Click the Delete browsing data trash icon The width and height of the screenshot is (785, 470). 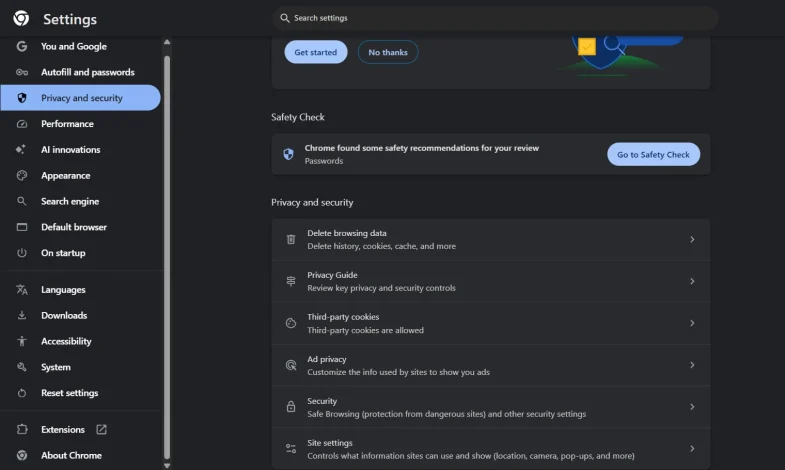tap(291, 240)
